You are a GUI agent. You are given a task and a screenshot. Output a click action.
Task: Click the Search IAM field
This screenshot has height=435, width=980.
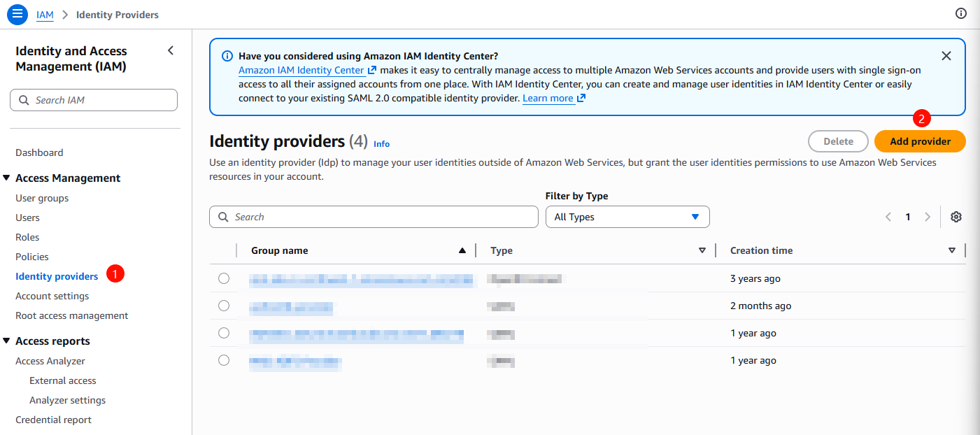pos(94,100)
